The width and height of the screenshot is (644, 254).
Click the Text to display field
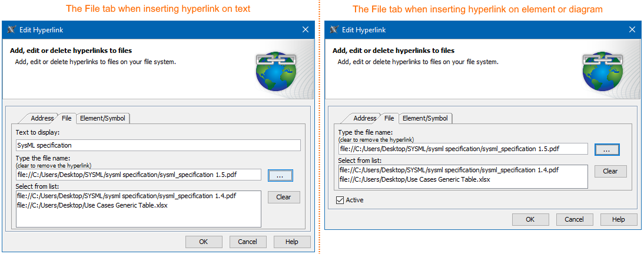158,145
